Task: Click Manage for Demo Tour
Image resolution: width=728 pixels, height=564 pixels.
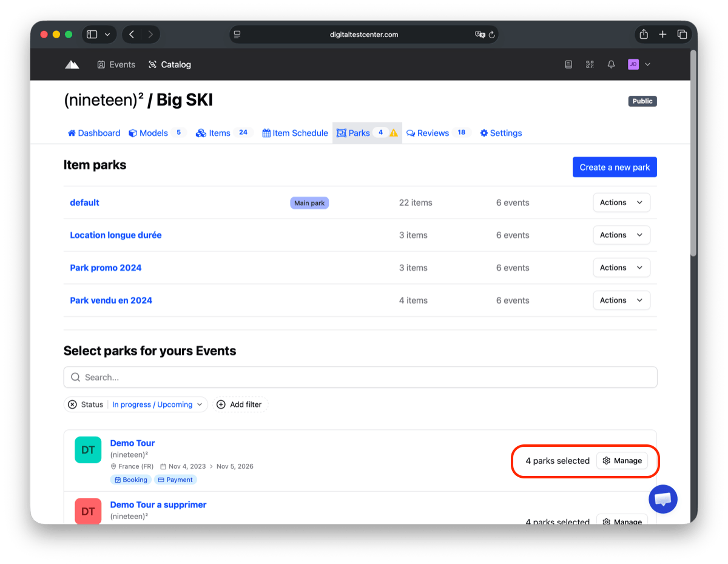Action: 622,461
